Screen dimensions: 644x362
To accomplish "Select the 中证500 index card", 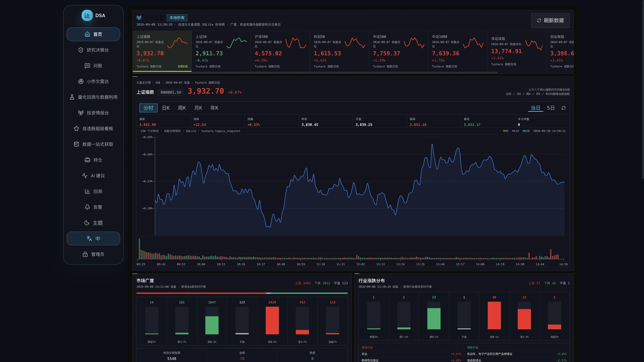I will 398,51.
